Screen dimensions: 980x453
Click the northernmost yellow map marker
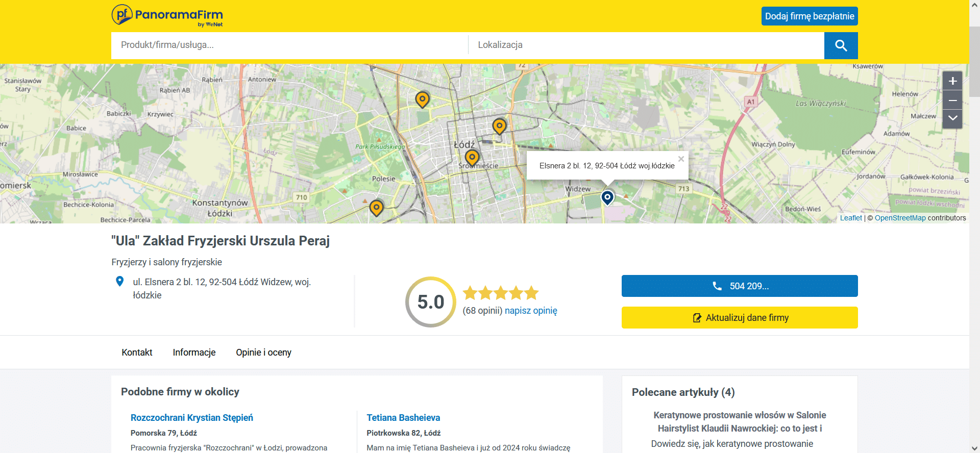click(422, 99)
